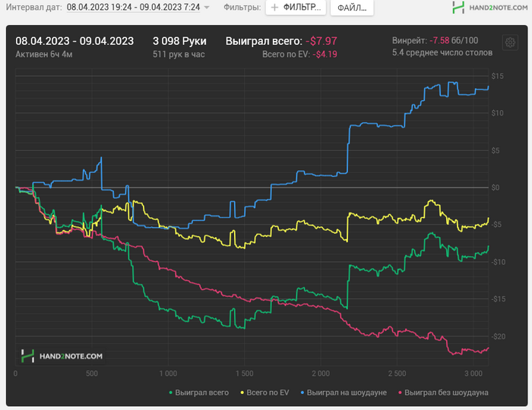
Task: Toggle the Всего по EV legend series
Action: tap(265, 393)
